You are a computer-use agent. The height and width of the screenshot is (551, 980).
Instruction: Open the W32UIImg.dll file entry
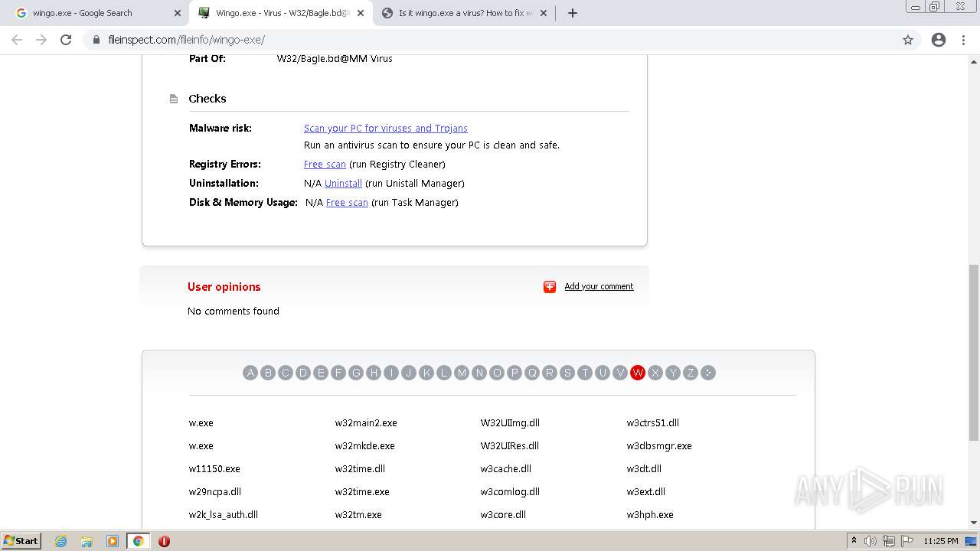pos(510,422)
